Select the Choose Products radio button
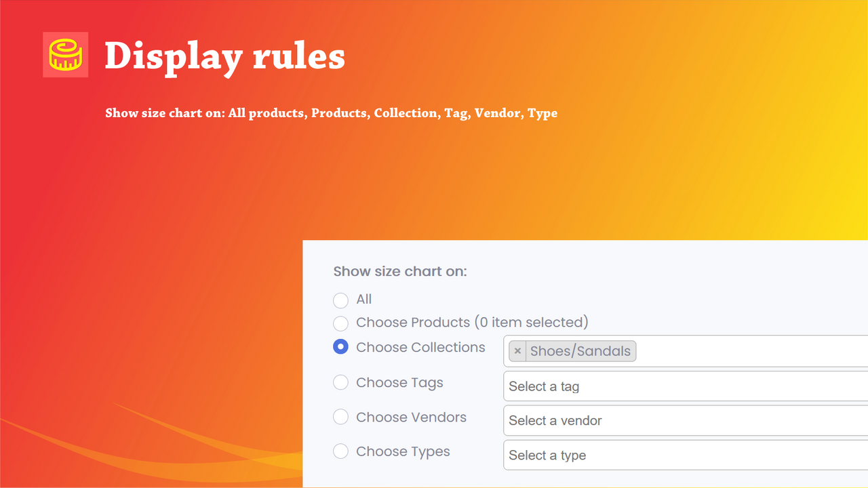Screen dimensions: 868x488 pos(340,323)
